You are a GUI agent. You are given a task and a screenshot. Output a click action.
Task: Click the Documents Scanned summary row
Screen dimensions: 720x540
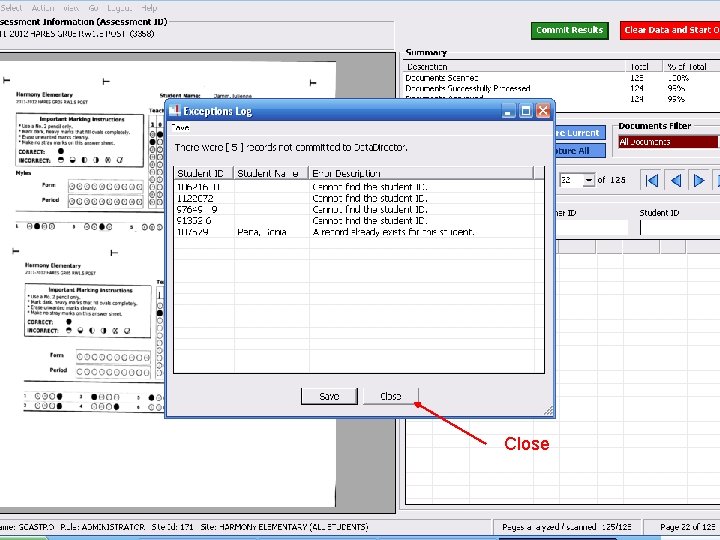pyautogui.click(x=562, y=78)
